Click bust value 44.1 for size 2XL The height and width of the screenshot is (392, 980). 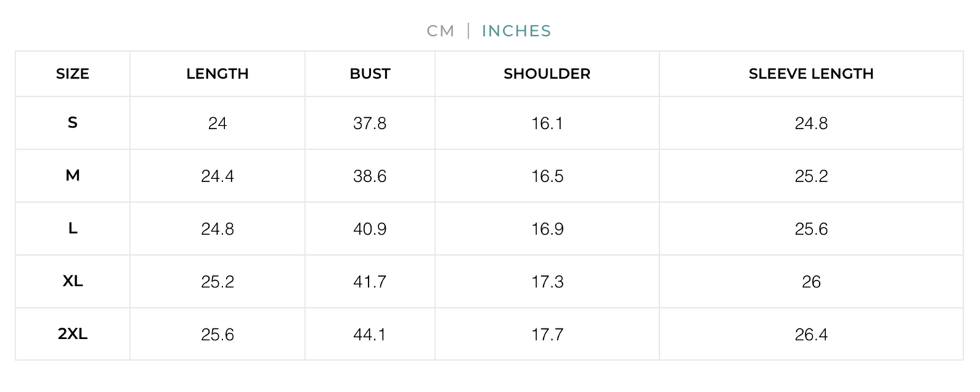coord(370,334)
